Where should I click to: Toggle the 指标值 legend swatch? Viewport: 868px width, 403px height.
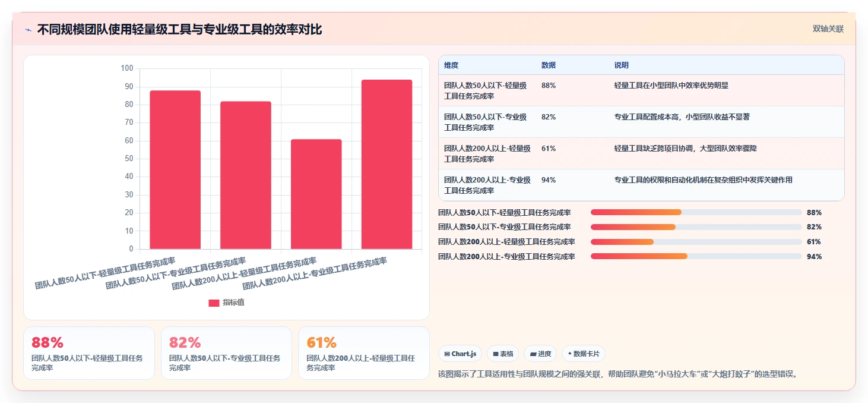click(x=214, y=303)
